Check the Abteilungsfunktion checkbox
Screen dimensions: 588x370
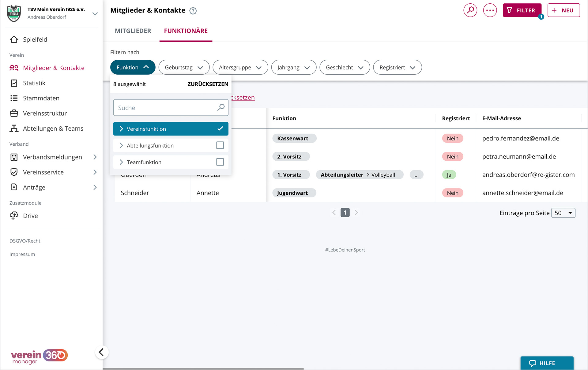(x=220, y=145)
